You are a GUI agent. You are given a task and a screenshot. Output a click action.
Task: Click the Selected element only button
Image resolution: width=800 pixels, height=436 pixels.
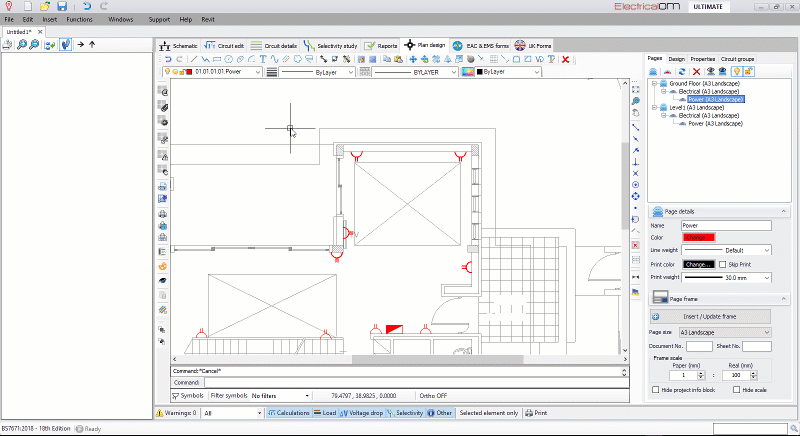[489, 413]
